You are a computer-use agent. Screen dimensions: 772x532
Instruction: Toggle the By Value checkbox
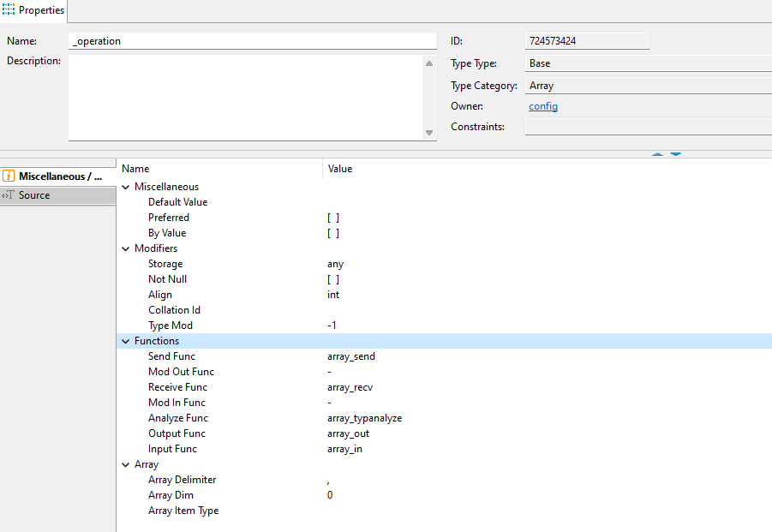click(x=333, y=233)
